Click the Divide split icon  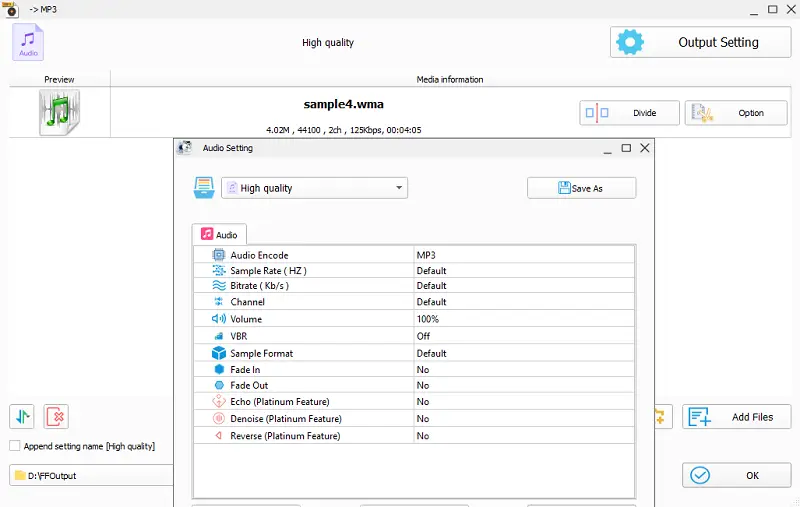click(x=597, y=113)
